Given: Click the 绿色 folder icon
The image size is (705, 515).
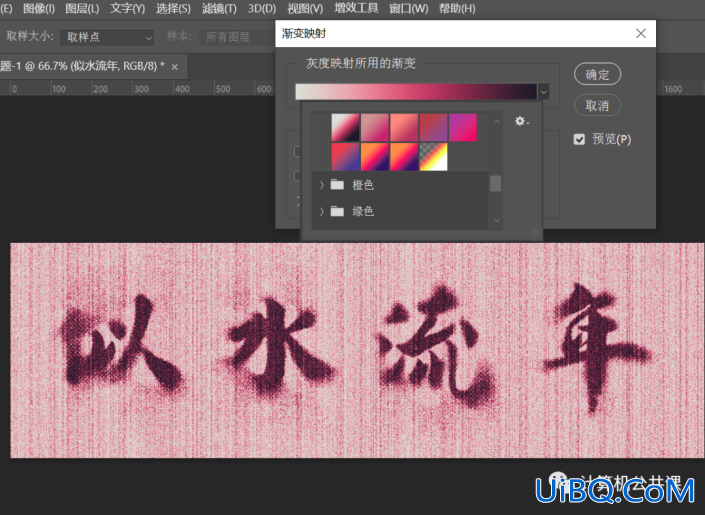Looking at the screenshot, I should click(337, 211).
